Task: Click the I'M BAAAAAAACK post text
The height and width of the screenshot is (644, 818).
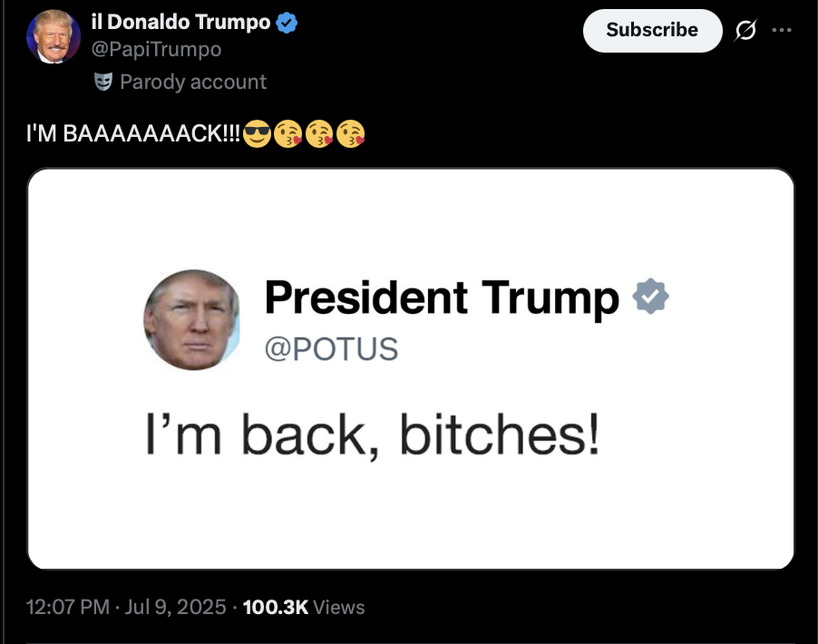Action: (133, 133)
